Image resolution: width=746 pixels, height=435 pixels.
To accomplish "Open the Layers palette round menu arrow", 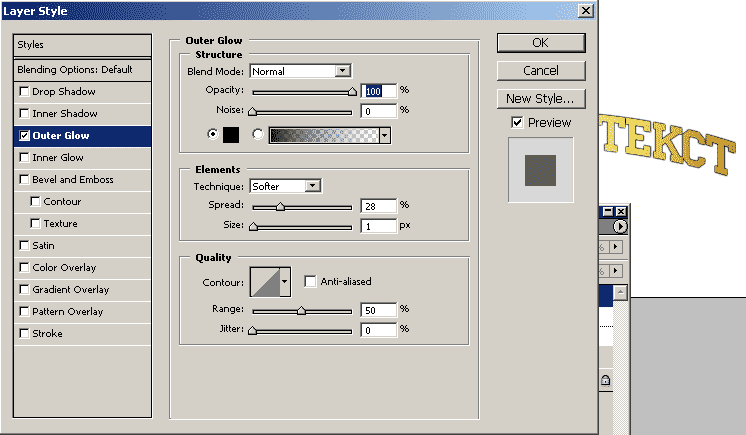I will click(620, 227).
